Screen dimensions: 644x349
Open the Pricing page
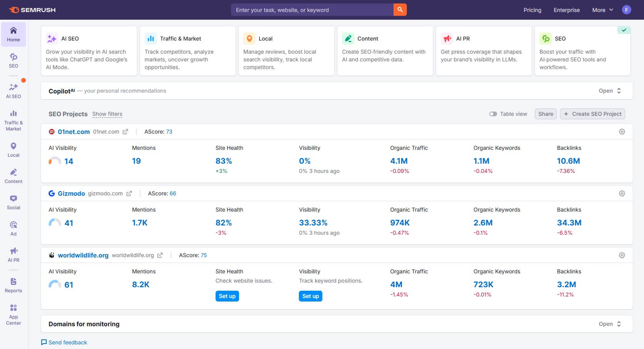532,10
